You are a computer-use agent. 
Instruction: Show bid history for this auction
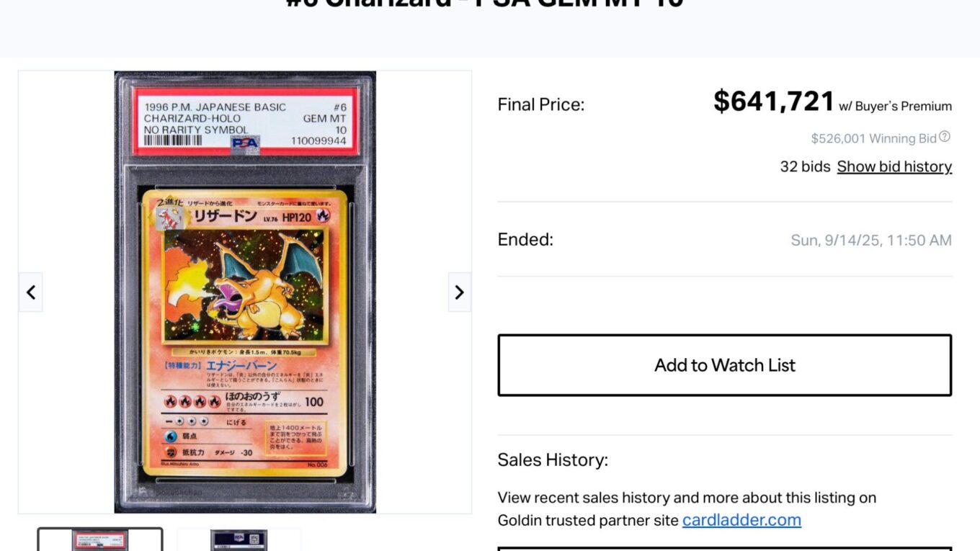pos(894,166)
